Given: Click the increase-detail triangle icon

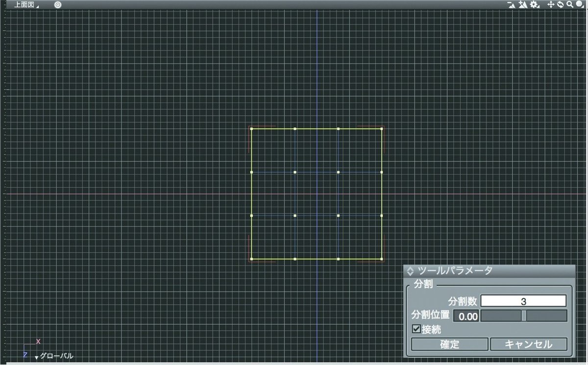Looking at the screenshot, I should pyautogui.click(x=522, y=4).
